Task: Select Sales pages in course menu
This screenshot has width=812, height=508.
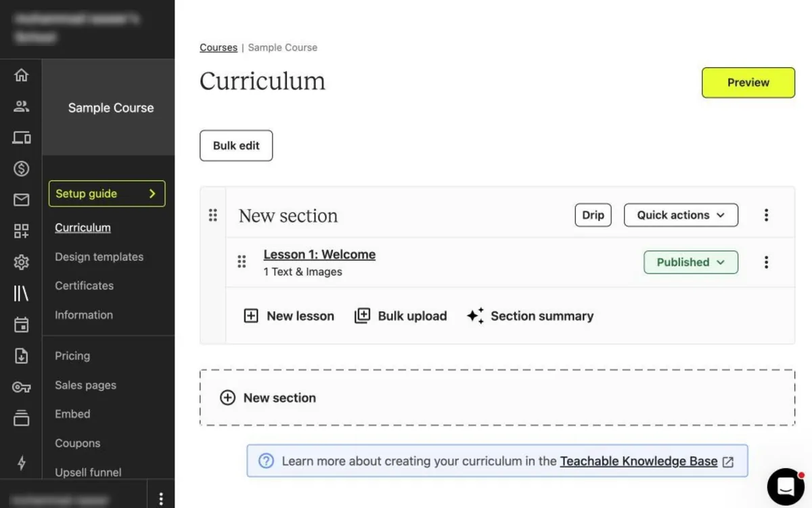Action: click(x=86, y=385)
